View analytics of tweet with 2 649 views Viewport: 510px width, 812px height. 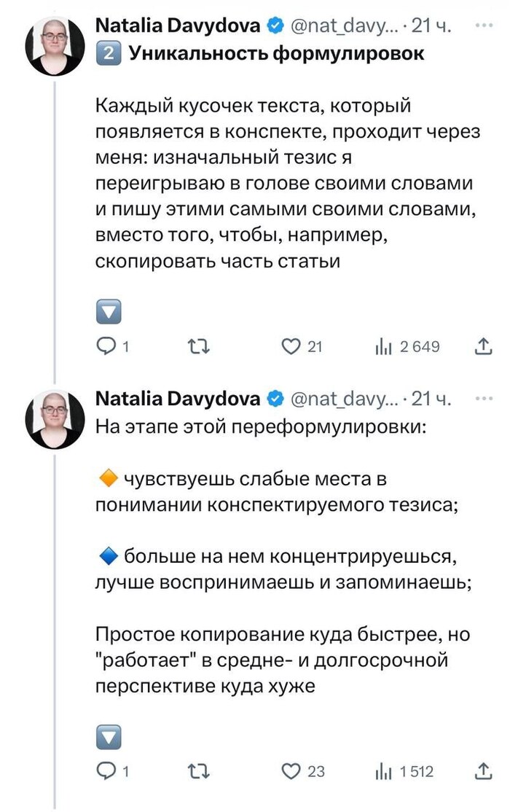[x=384, y=347]
